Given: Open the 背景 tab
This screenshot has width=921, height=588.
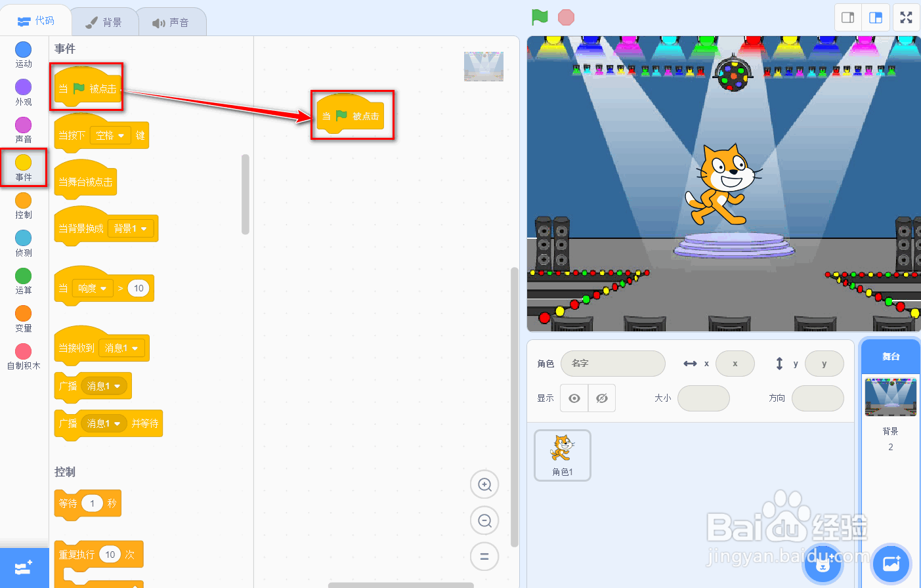Looking at the screenshot, I should [x=104, y=22].
